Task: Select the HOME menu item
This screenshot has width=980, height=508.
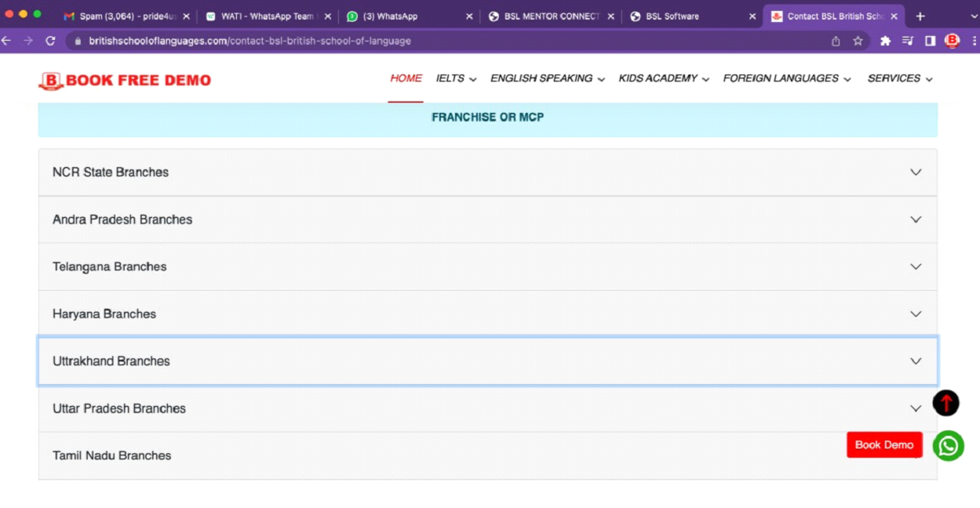Action: (406, 78)
